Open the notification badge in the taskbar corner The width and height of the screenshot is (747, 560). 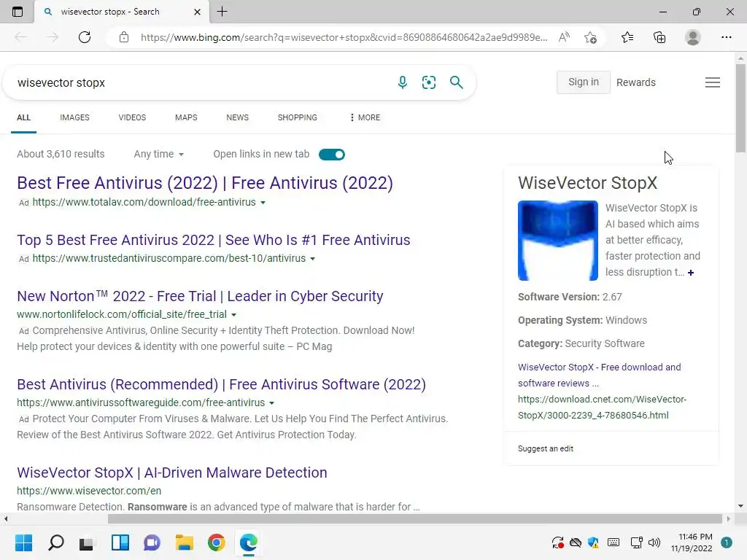(727, 542)
